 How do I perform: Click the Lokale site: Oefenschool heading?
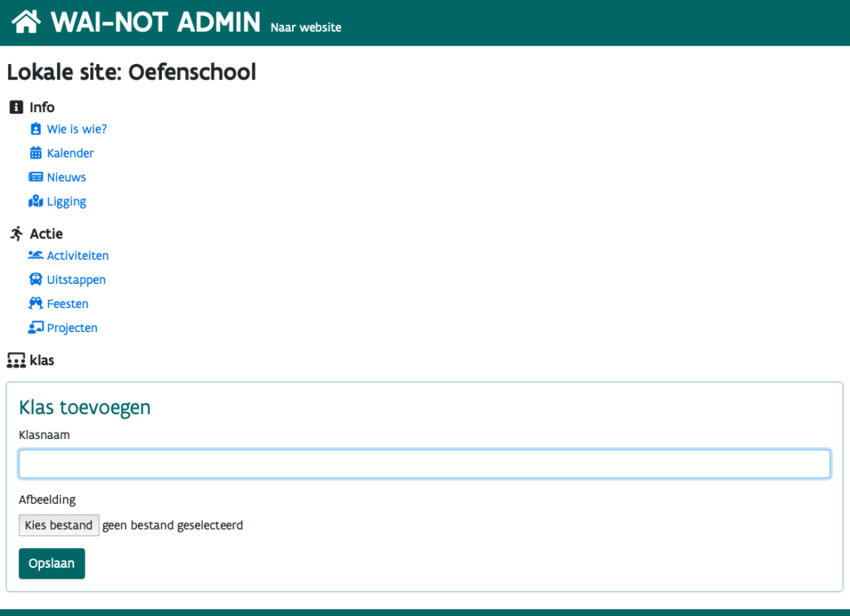(x=131, y=72)
